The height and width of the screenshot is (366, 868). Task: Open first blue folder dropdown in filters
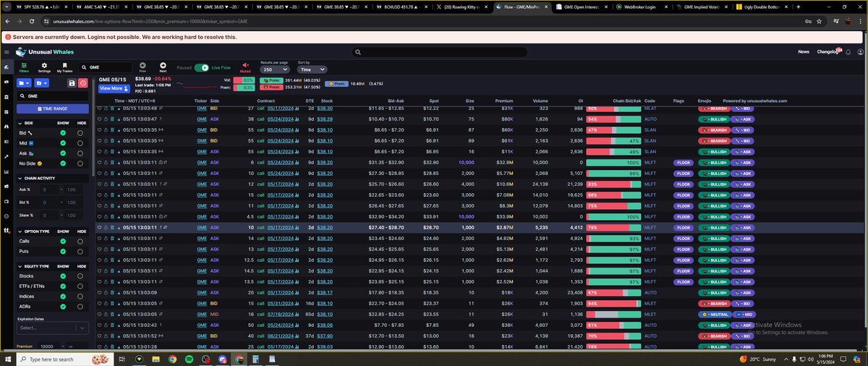[24, 83]
